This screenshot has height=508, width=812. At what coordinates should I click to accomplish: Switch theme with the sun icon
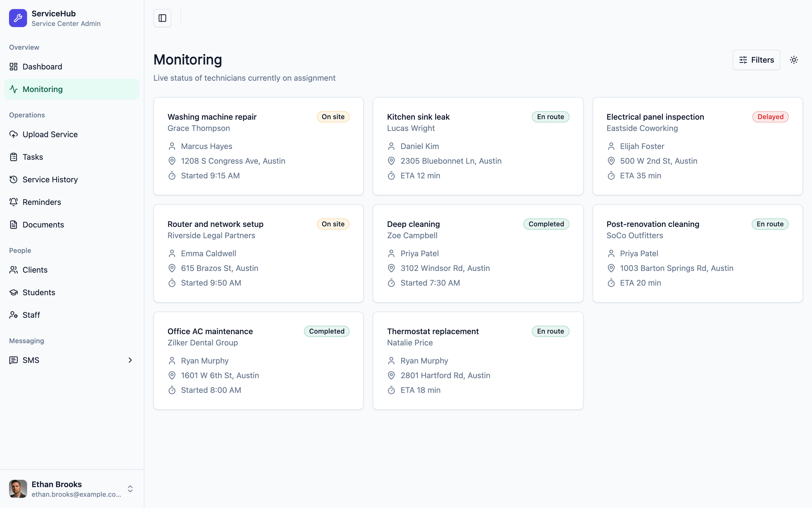point(794,60)
